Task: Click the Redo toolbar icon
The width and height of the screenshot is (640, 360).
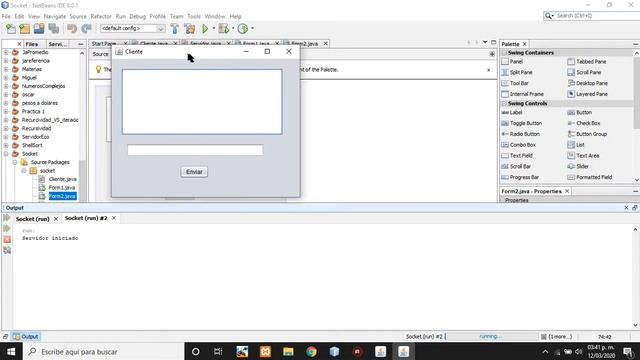Action: [86, 29]
